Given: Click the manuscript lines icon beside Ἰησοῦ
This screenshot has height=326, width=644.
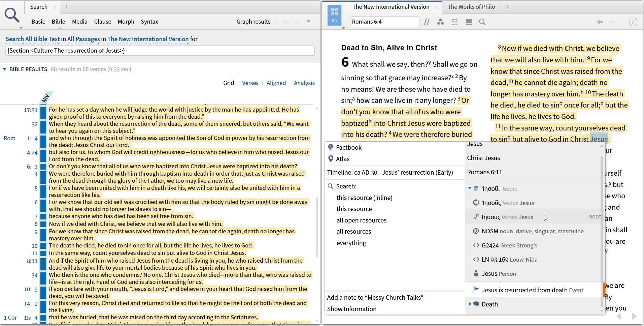Looking at the screenshot, I should tap(476, 188).
